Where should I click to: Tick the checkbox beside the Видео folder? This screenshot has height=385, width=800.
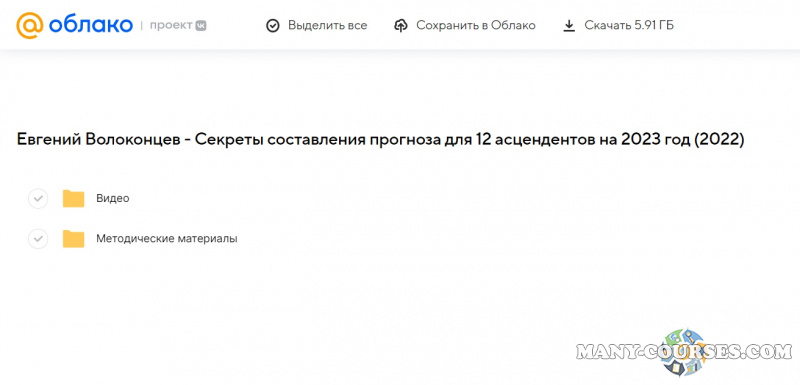click(x=38, y=199)
